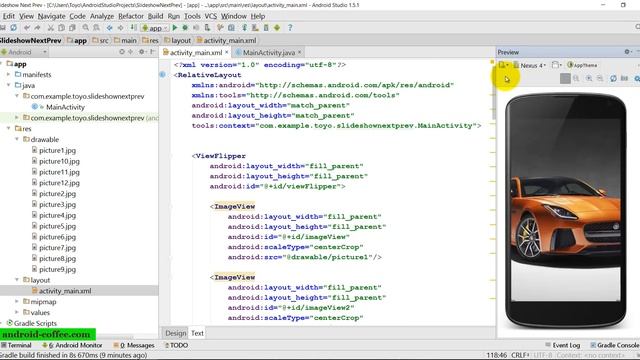Open the orientation dropdown in Preview
This screenshot has height=360, width=640.
tap(557, 65)
